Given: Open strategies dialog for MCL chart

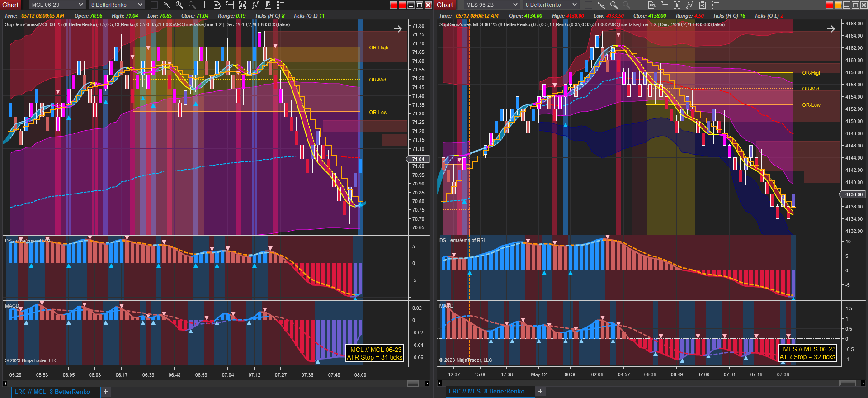Looking at the screenshot, I should [268, 5].
